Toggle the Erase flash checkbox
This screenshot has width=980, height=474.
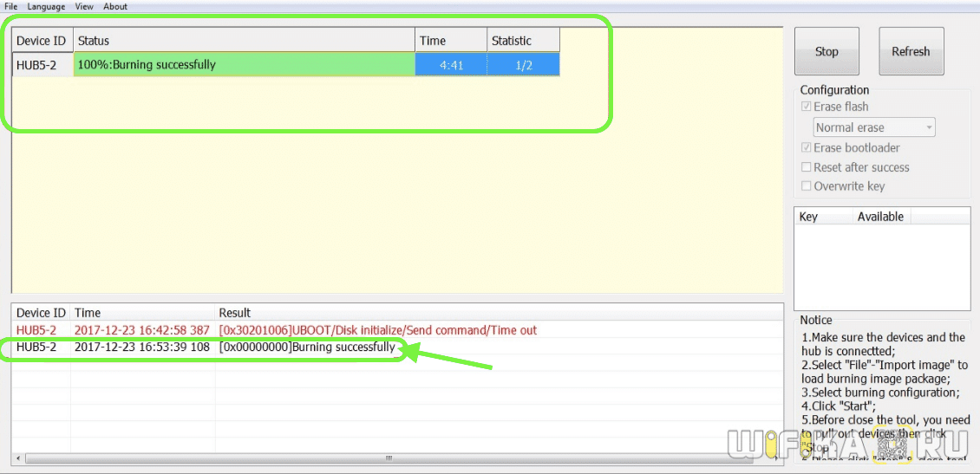(x=807, y=107)
